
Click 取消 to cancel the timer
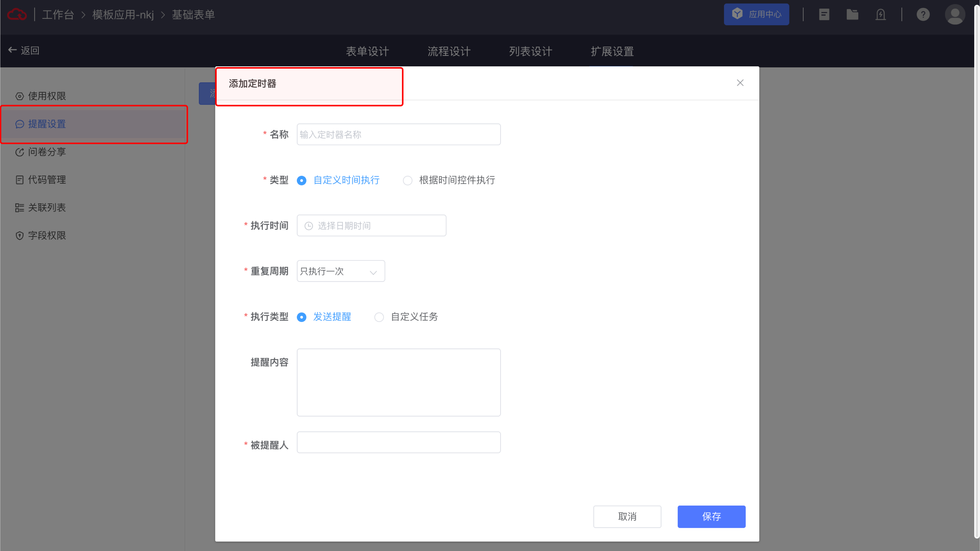tap(627, 516)
